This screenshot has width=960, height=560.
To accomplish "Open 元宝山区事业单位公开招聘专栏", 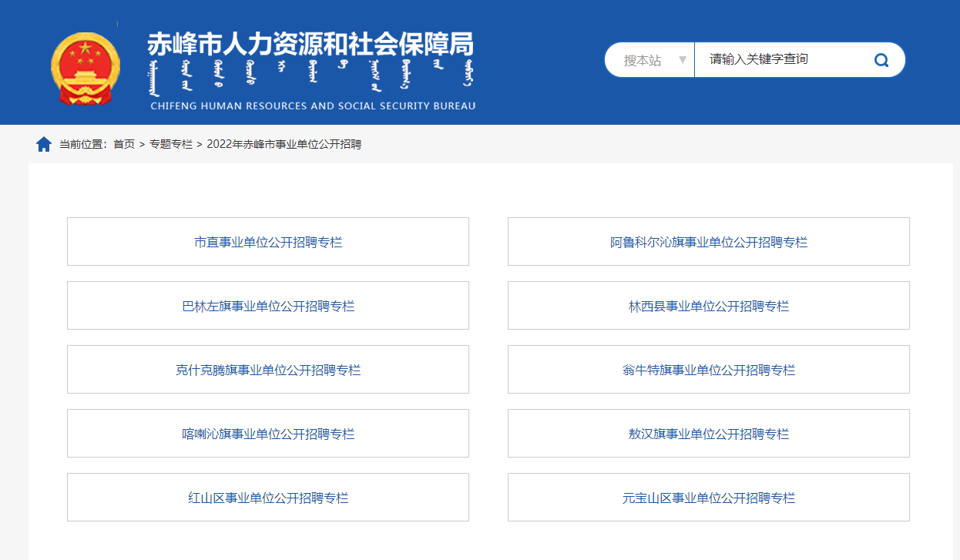I will coord(708,498).
